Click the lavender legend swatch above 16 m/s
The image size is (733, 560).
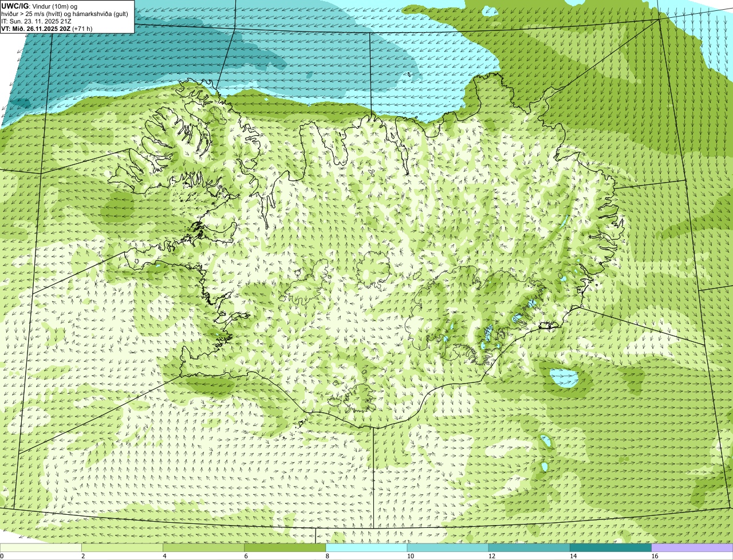click(x=692, y=548)
